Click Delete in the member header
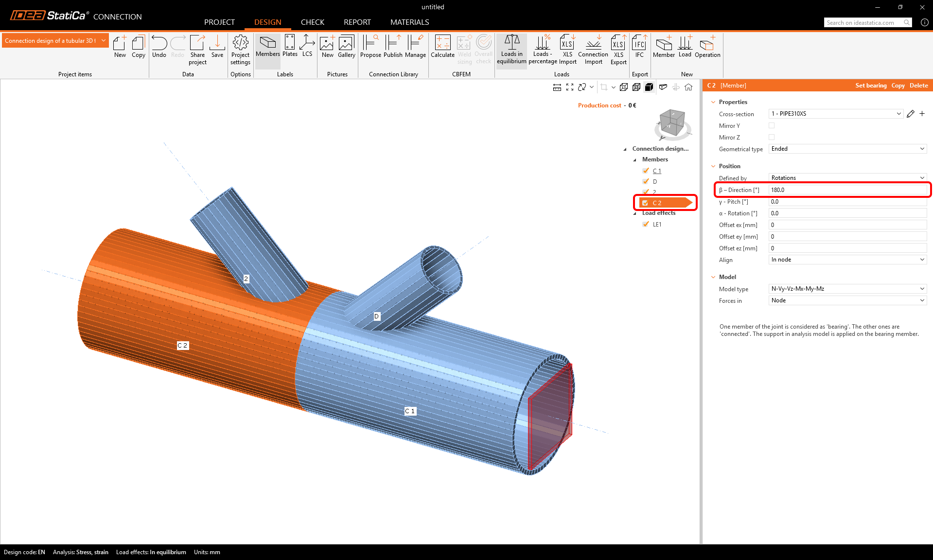933x560 pixels. pos(918,86)
